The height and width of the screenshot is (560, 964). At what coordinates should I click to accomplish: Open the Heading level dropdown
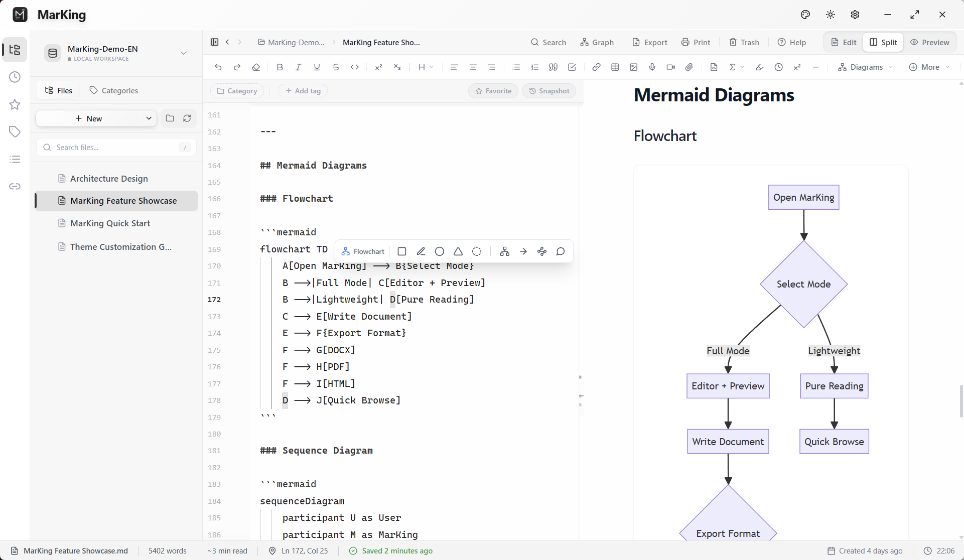(x=426, y=67)
